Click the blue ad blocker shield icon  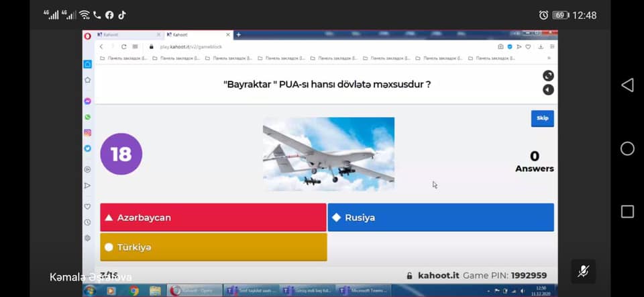point(510,47)
